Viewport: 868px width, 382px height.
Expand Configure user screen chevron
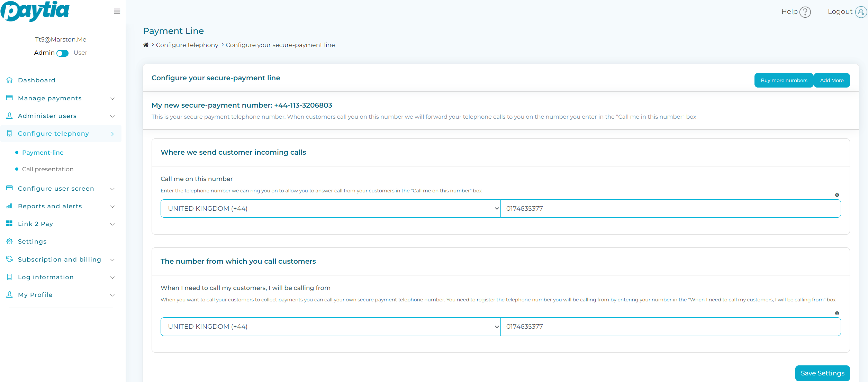[x=112, y=189]
